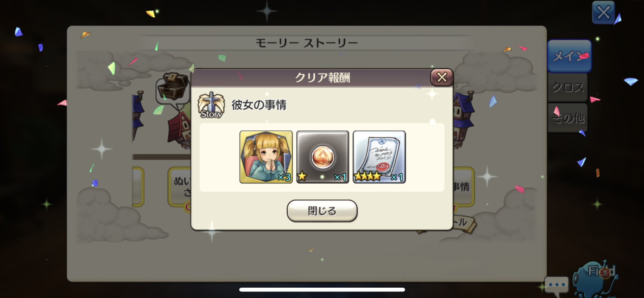Close the クリア報酬 reward dialog

(442, 77)
